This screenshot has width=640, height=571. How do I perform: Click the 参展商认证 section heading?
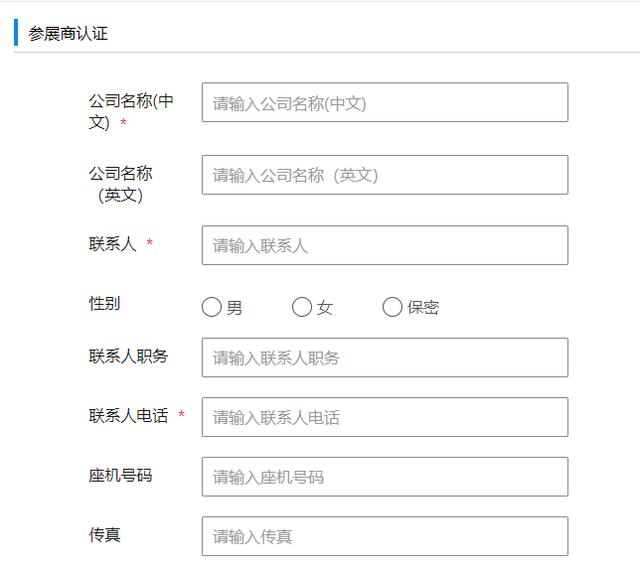68,33
